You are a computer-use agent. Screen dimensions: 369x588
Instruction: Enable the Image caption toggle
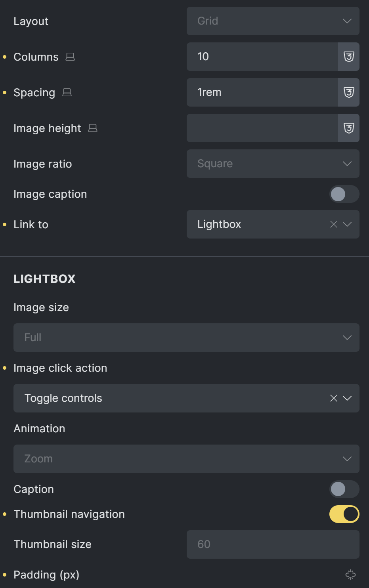tap(344, 194)
